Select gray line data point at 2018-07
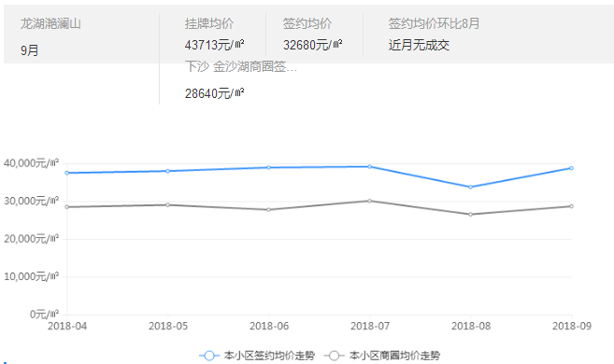Image resolution: width=614 pixels, height=364 pixels. tap(370, 201)
